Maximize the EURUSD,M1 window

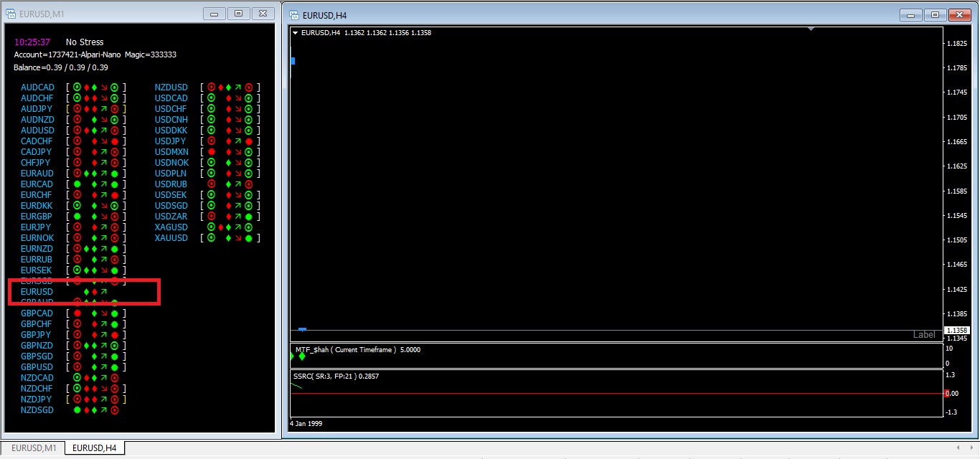coord(238,14)
